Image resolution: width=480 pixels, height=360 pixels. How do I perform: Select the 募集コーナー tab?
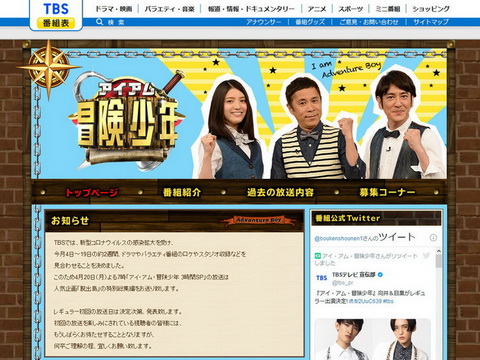click(387, 192)
